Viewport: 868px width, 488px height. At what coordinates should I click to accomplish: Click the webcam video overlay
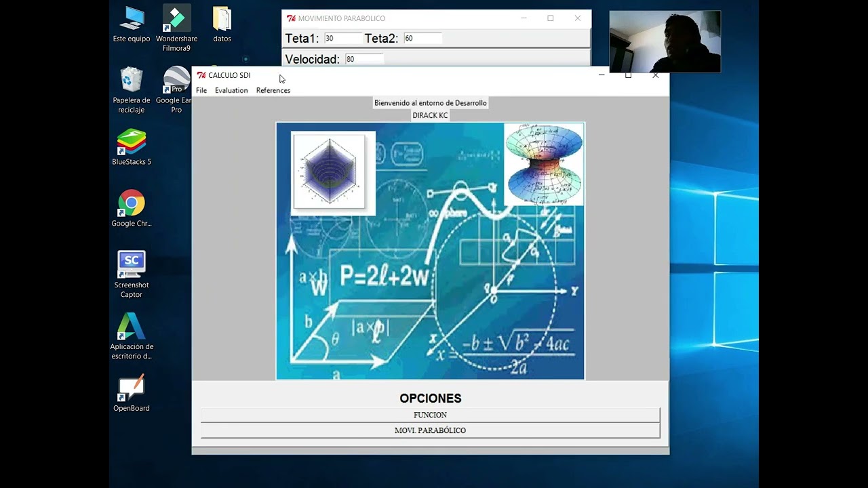coord(665,41)
